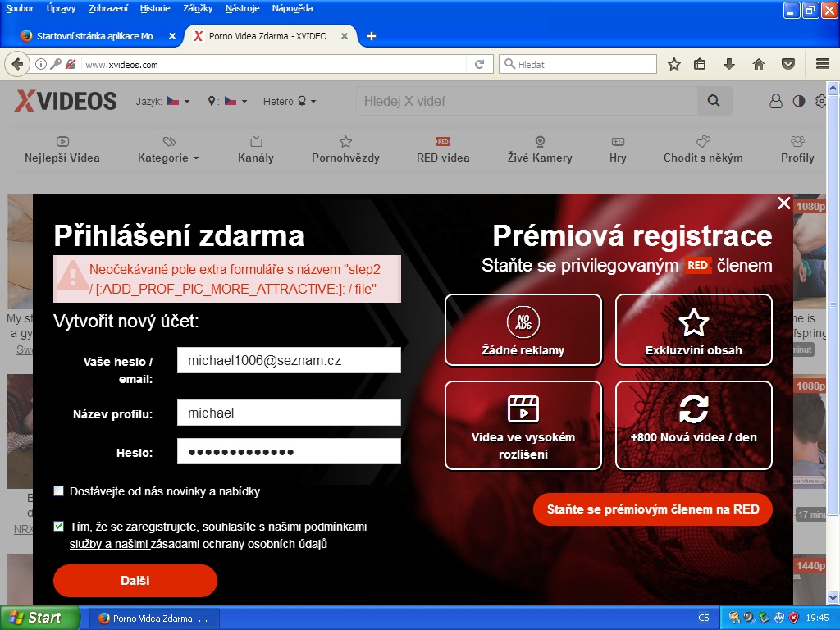Expand the Hetero orientation dropdown
This screenshot has height=630, width=840.
point(290,101)
